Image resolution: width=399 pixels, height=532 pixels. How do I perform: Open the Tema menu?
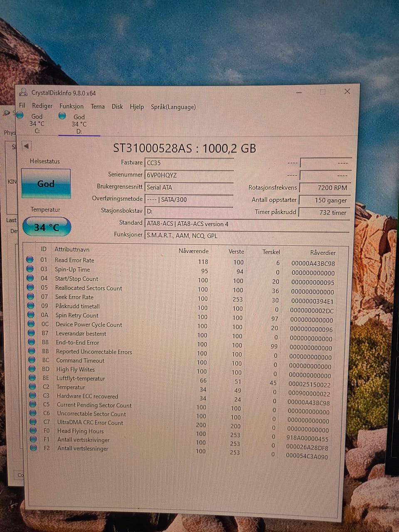98,106
